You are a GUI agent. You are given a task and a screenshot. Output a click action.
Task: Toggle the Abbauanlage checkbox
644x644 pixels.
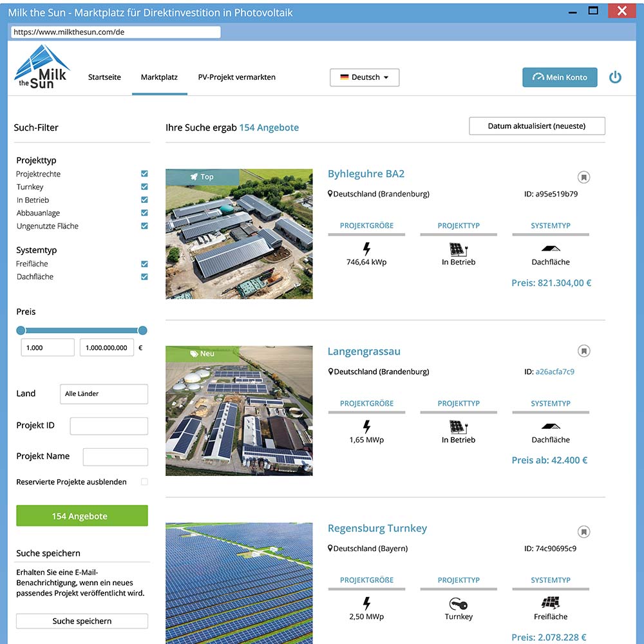(144, 213)
